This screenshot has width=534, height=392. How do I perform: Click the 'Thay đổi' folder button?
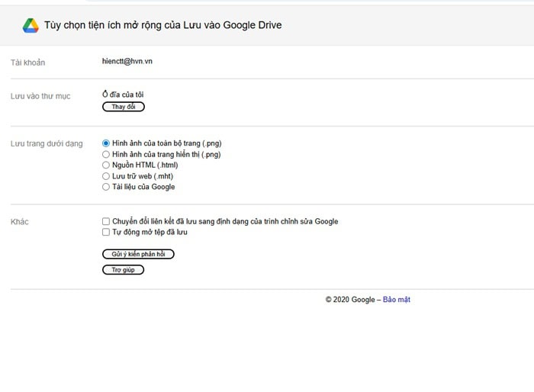124,107
